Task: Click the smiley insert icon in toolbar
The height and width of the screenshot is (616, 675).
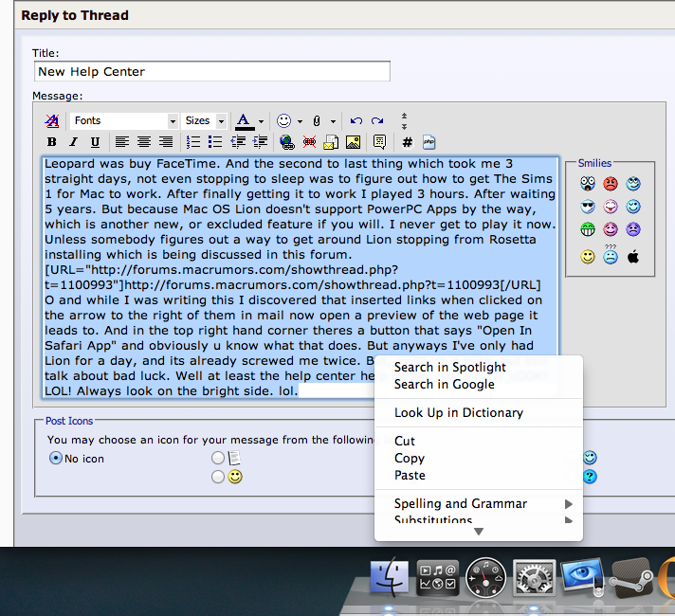Action: coord(284,121)
